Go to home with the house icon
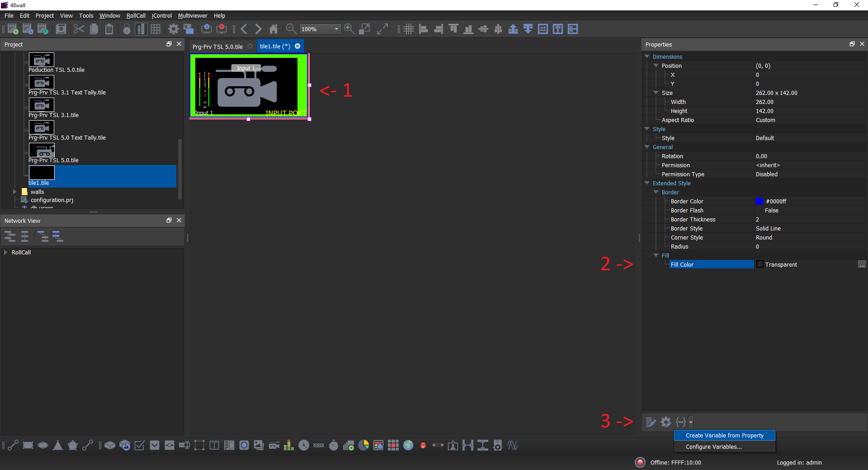 pos(274,29)
